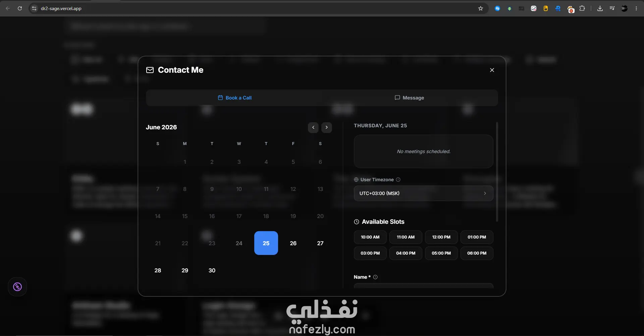Choose the 03:00 PM slot
The width and height of the screenshot is (644, 336).
[370, 253]
